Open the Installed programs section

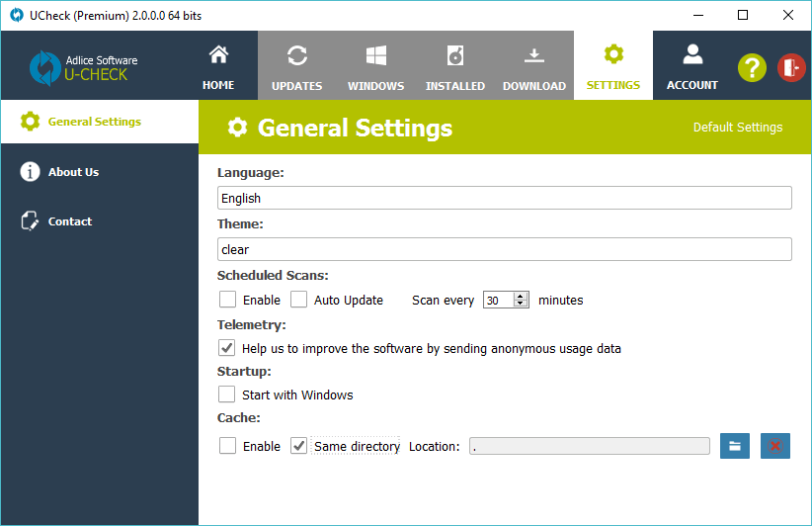(454, 65)
